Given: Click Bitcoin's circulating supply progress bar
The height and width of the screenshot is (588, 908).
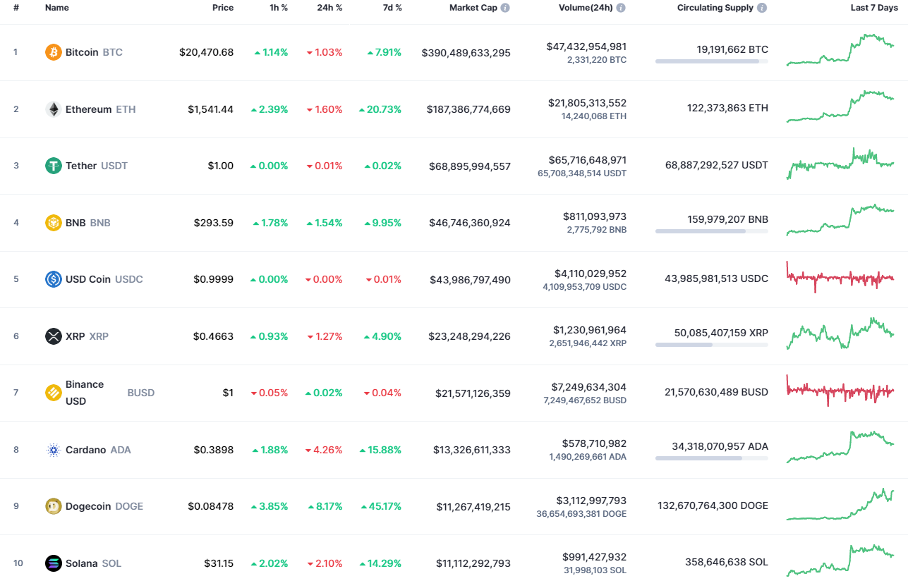Looking at the screenshot, I should pos(711,61).
